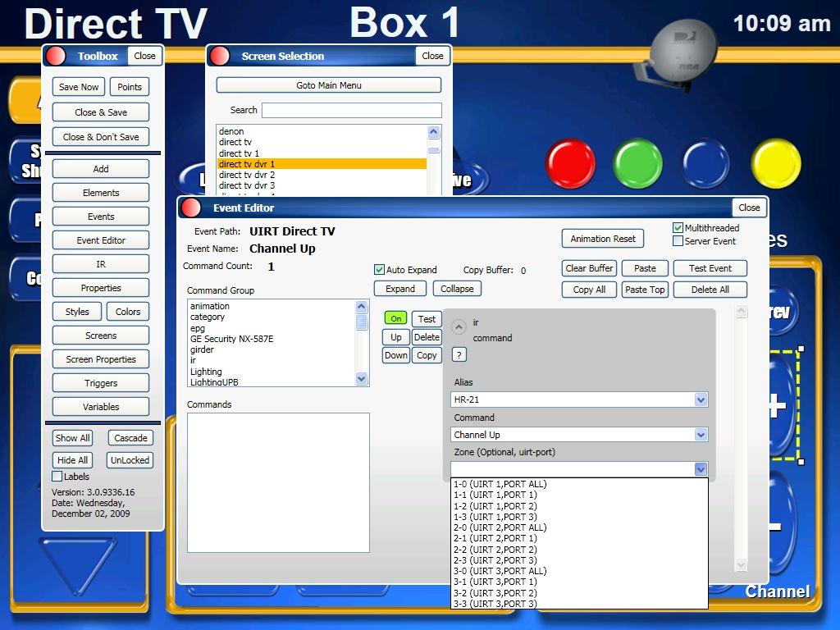Viewport: 840px width, 630px height.
Task: Click the red circle icon in Screen Selection title
Action: pos(219,56)
